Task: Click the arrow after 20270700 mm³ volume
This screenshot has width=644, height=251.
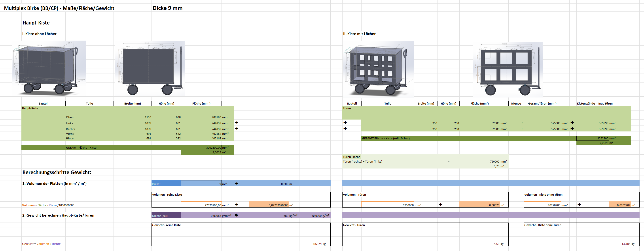Action: click(x=579, y=205)
